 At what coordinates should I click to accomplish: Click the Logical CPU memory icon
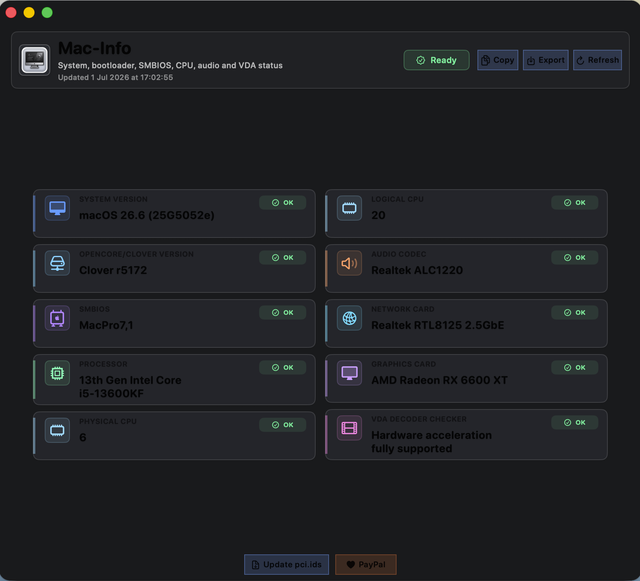pos(349,208)
